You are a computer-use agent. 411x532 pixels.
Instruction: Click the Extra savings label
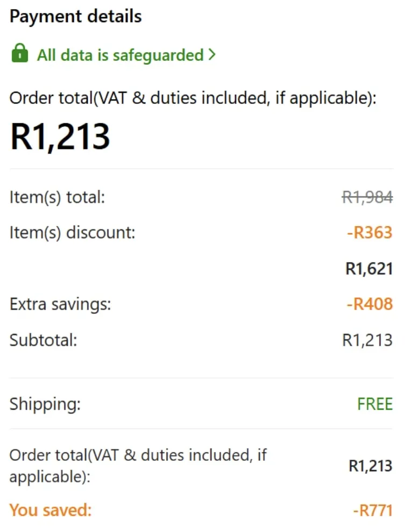[60, 304]
